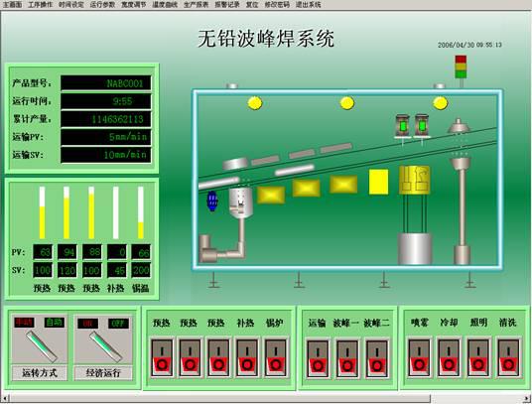
Task: Turn on the 照明 rocker switch
Action: pos(478,357)
